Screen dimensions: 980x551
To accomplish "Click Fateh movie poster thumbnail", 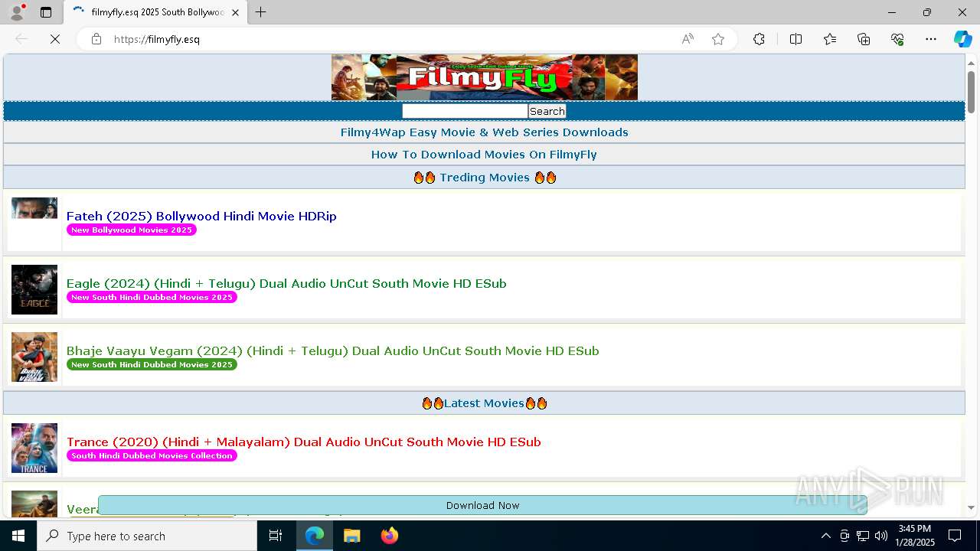I will (x=34, y=208).
